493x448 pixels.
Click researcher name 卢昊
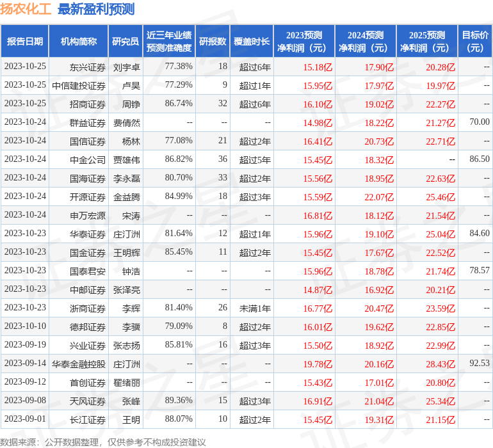[131, 86]
